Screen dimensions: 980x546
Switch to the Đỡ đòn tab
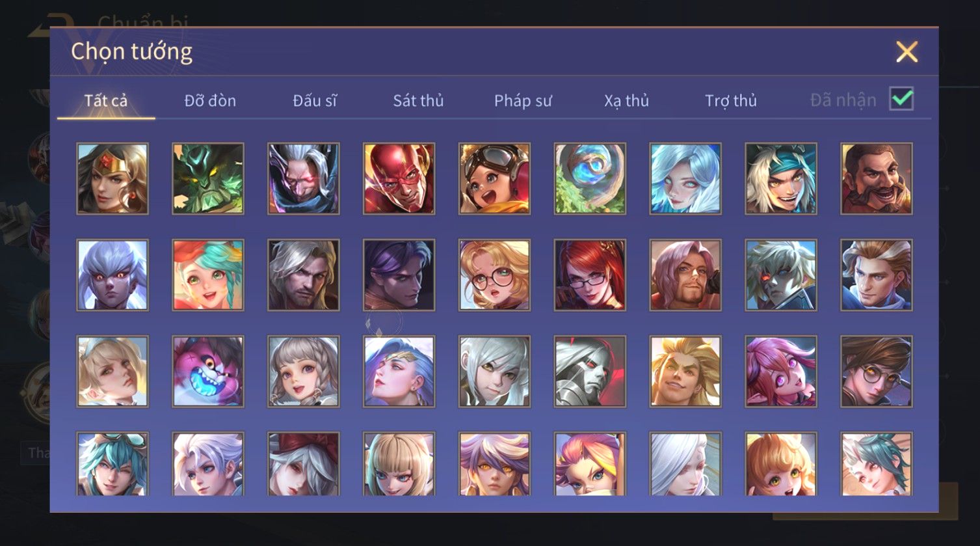[210, 101]
